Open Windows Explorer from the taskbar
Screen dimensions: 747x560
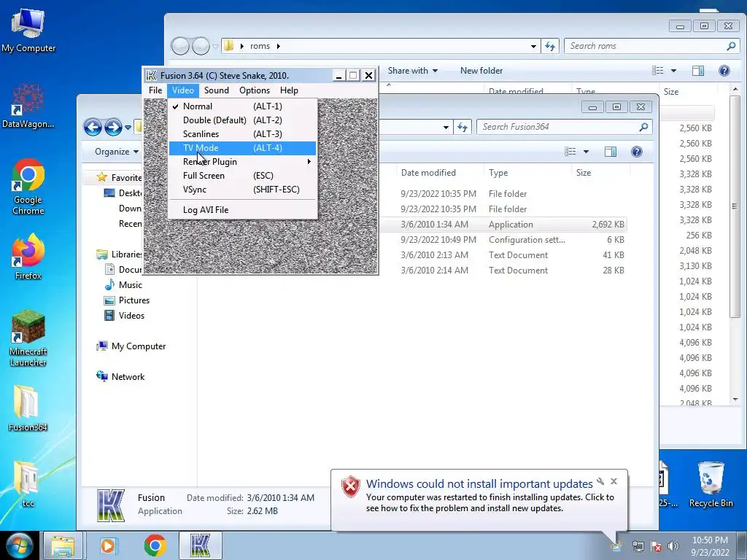coord(63,545)
